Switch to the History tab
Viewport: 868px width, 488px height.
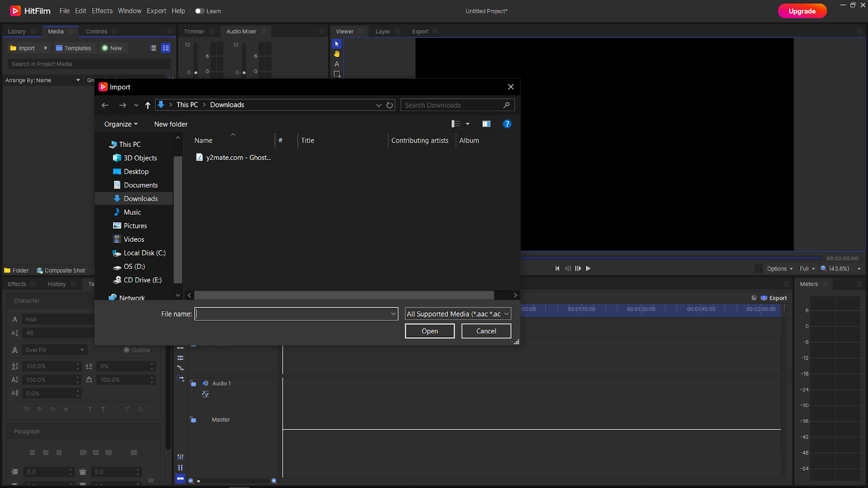[x=56, y=284]
